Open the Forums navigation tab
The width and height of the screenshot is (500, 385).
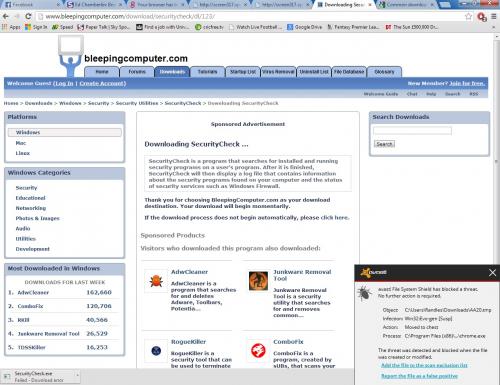tap(137, 72)
